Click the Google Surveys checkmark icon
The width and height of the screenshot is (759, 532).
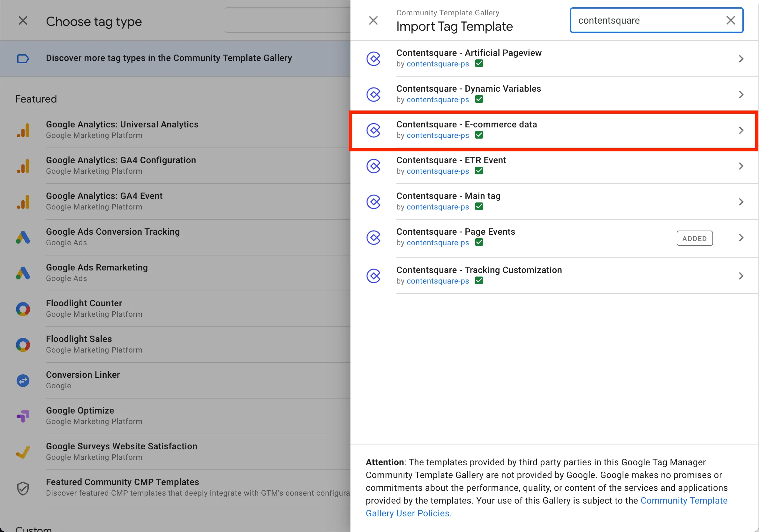(x=23, y=452)
